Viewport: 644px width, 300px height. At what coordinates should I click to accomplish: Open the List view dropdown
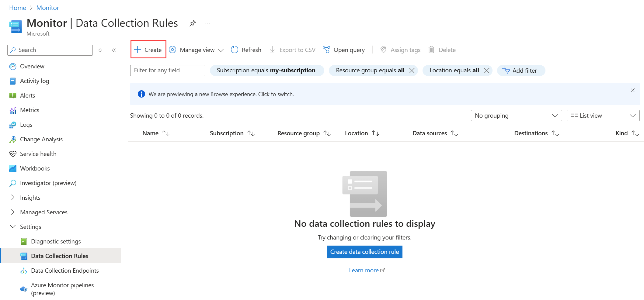[603, 116]
